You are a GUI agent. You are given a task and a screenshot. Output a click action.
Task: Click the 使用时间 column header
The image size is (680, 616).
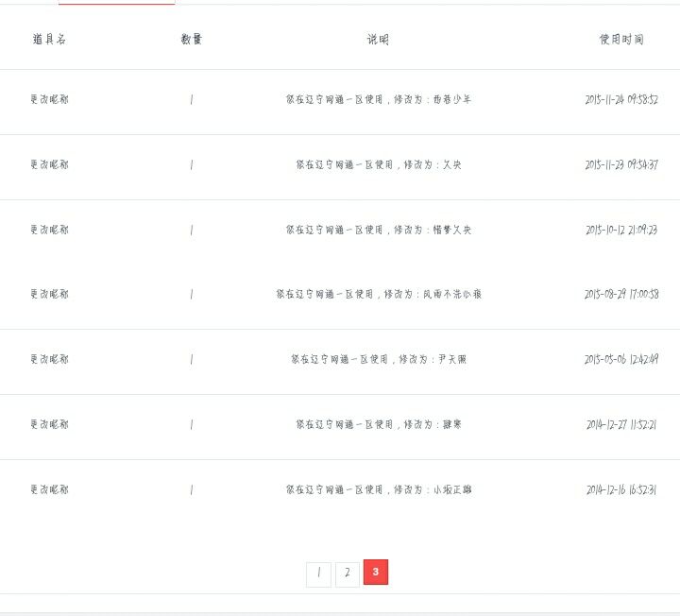[621, 40]
